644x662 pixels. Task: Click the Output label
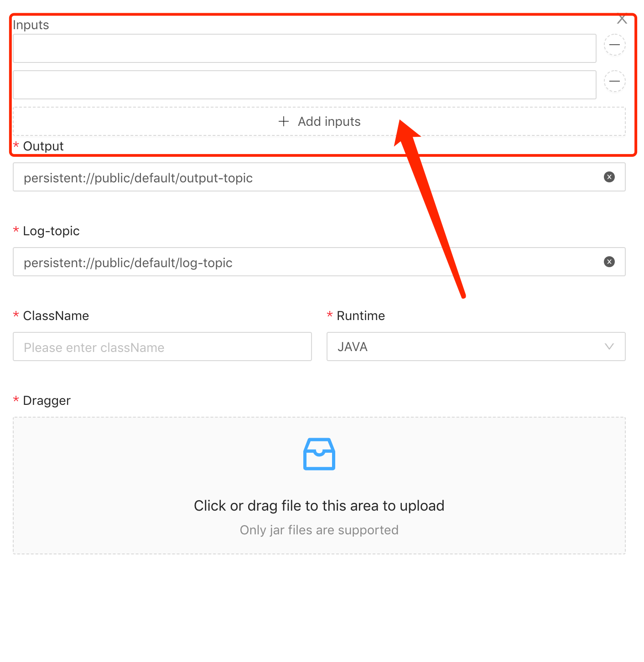point(43,146)
